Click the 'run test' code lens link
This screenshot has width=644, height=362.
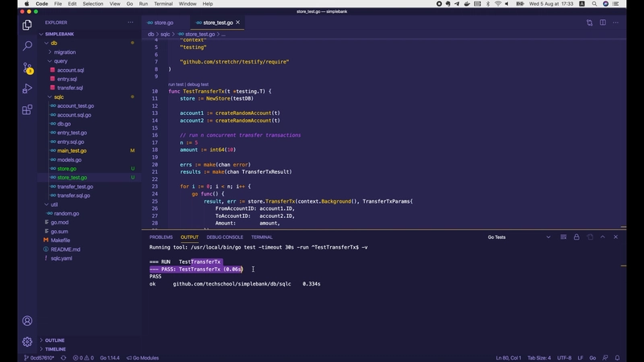coord(175,84)
